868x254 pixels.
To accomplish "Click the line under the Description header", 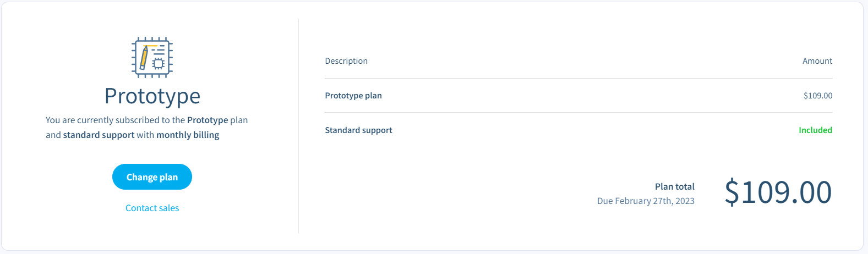I will click(x=578, y=78).
